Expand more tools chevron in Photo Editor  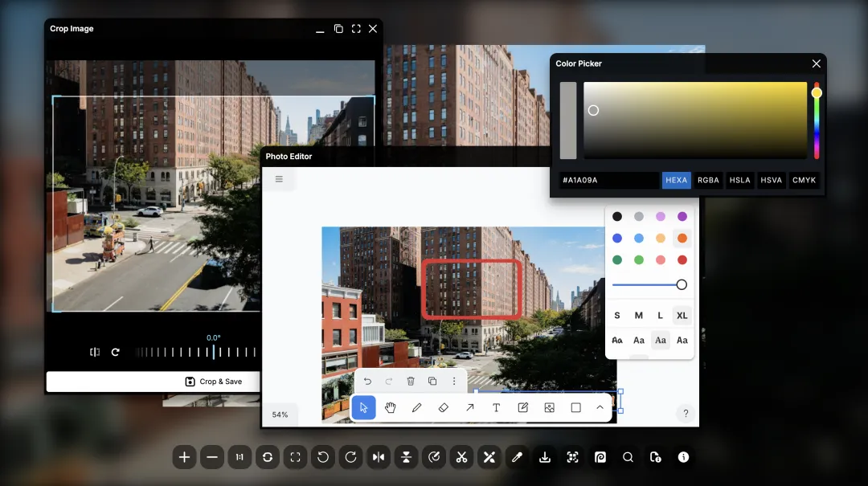600,408
